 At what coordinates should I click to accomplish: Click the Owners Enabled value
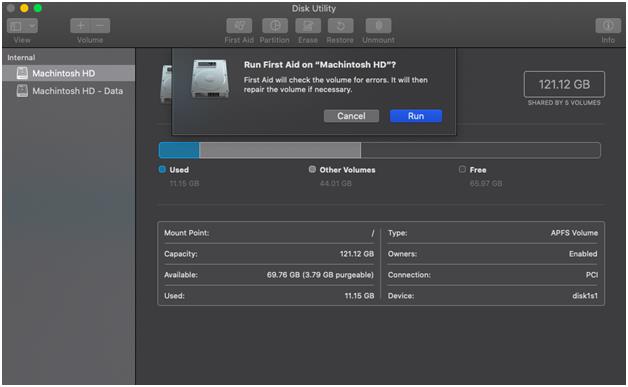(x=583, y=254)
